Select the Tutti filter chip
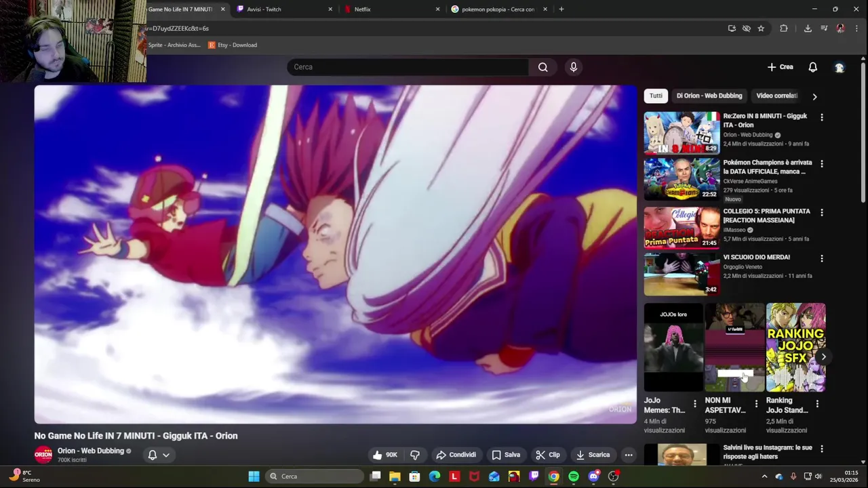The width and height of the screenshot is (868, 488). pyautogui.click(x=656, y=96)
